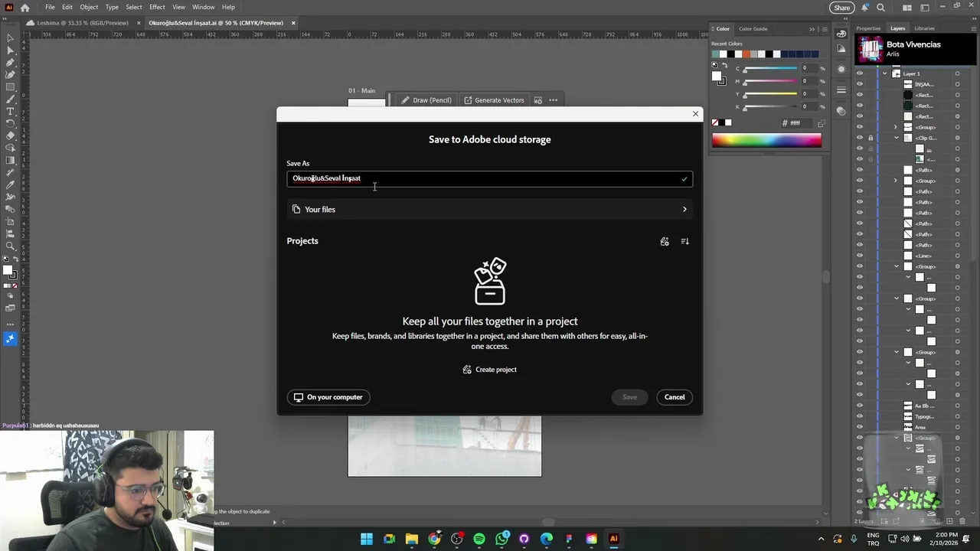Select the Zoom tool

pyautogui.click(x=10, y=246)
